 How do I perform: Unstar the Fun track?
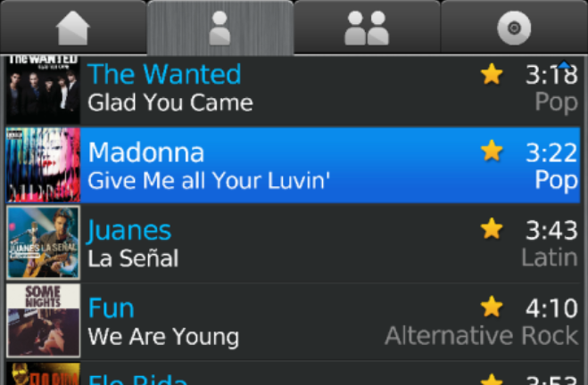[x=492, y=307]
